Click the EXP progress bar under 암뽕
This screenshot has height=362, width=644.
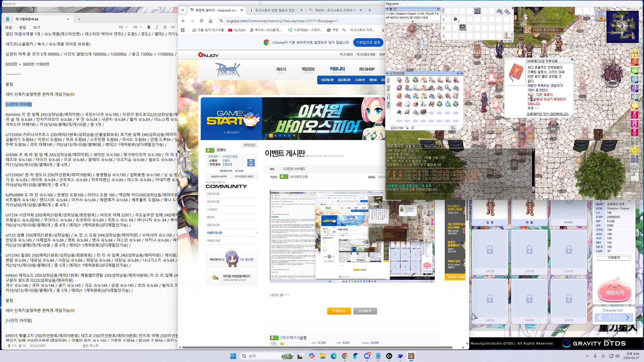coord(293,344)
